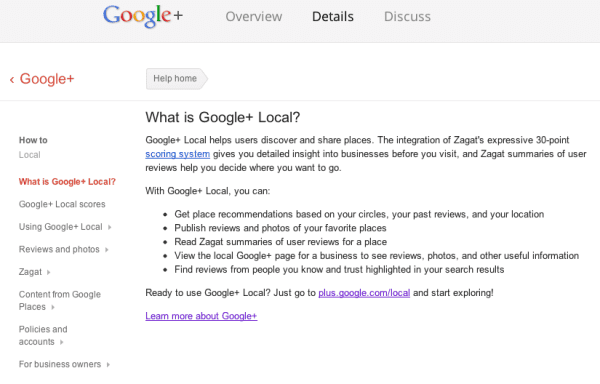This screenshot has width=600, height=384.
Task: Open Content from Google Places section
Action: 60,301
